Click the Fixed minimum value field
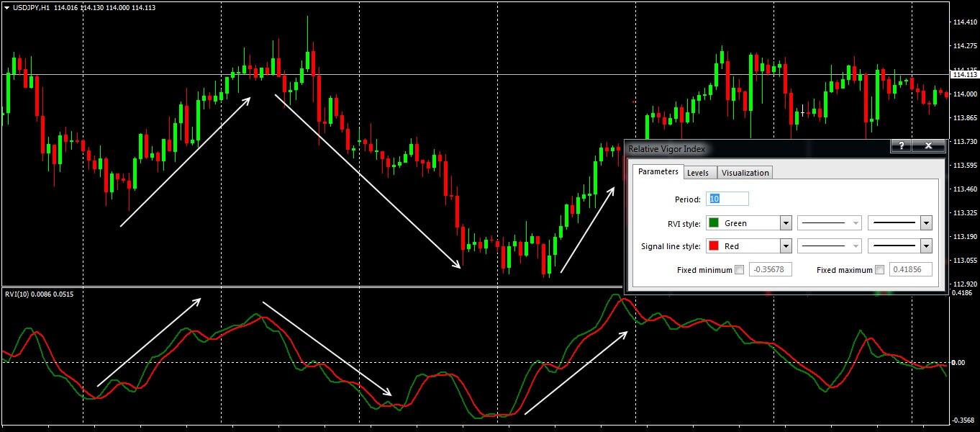This screenshot has height=432, width=980. pos(771,270)
